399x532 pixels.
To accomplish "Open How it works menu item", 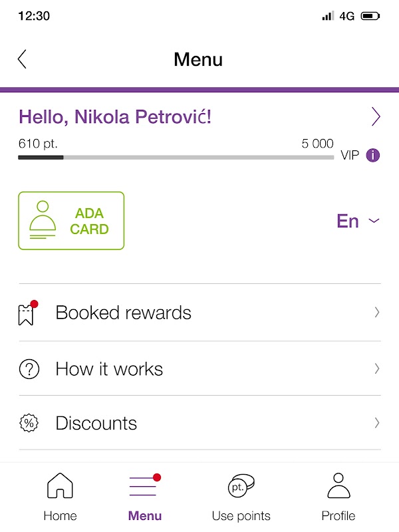I will pos(200,368).
